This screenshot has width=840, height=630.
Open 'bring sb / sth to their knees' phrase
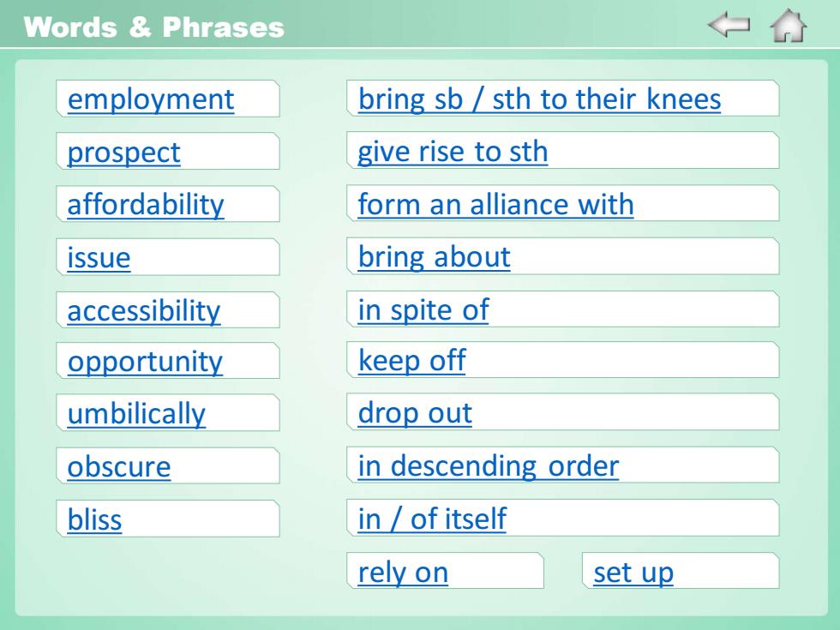tap(539, 99)
